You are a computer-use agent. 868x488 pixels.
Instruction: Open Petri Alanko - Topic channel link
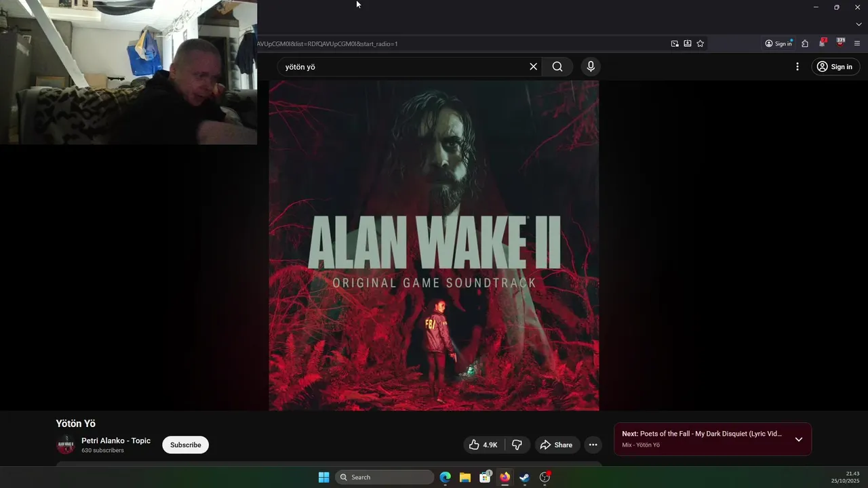(x=116, y=441)
